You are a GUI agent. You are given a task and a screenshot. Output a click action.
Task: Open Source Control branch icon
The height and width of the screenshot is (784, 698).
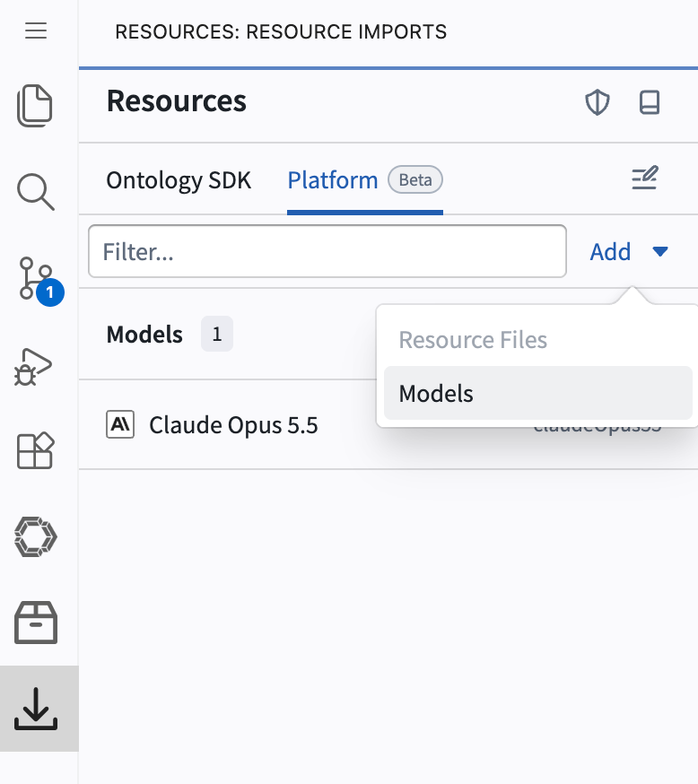[x=36, y=278]
